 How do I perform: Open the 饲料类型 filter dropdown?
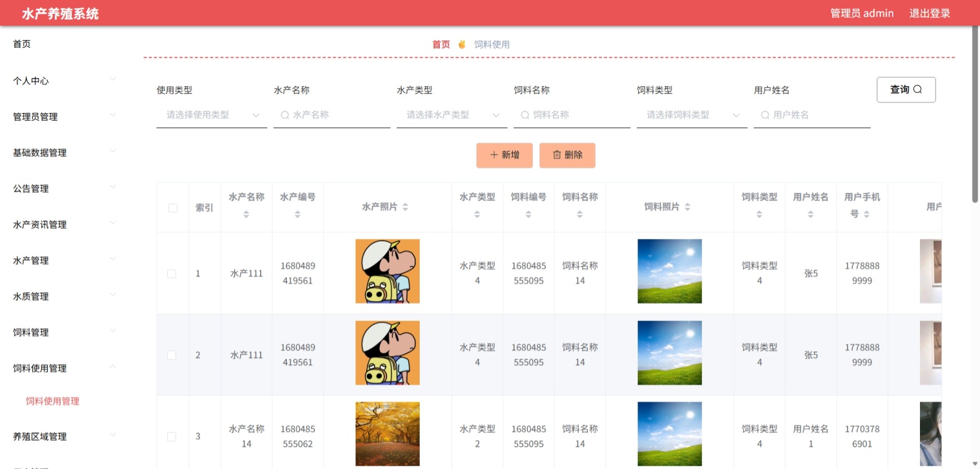tap(692, 115)
